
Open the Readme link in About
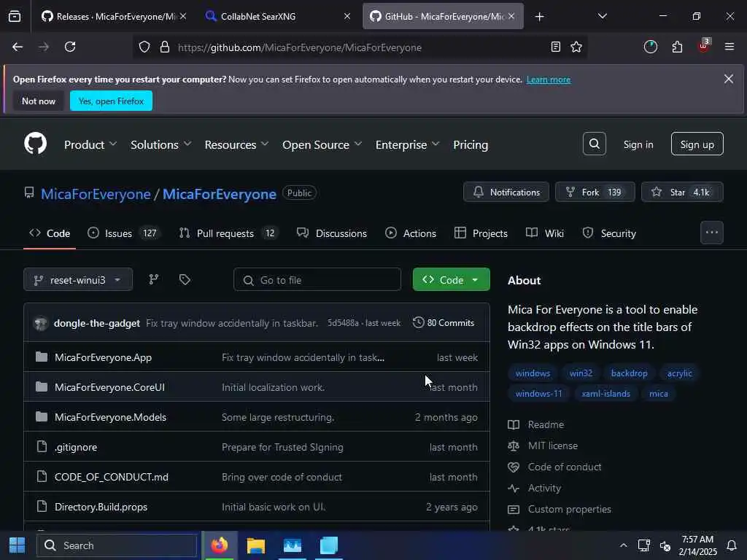pyautogui.click(x=546, y=424)
